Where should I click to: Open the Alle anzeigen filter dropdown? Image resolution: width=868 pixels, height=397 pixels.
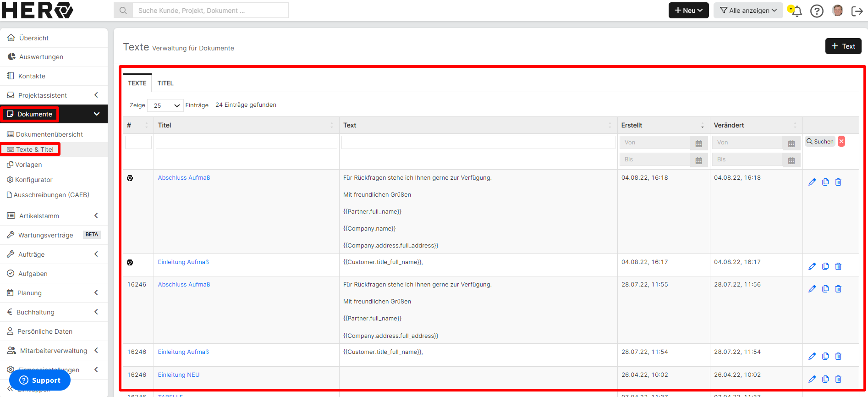pos(748,10)
